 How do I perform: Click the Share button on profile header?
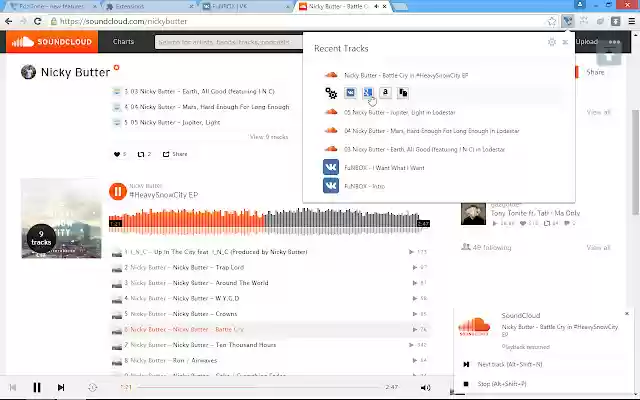595,72
